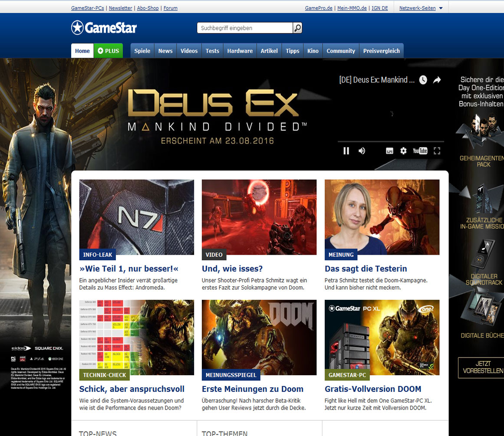Toggle video subtitles icon
The height and width of the screenshot is (436, 504).
coord(389,151)
